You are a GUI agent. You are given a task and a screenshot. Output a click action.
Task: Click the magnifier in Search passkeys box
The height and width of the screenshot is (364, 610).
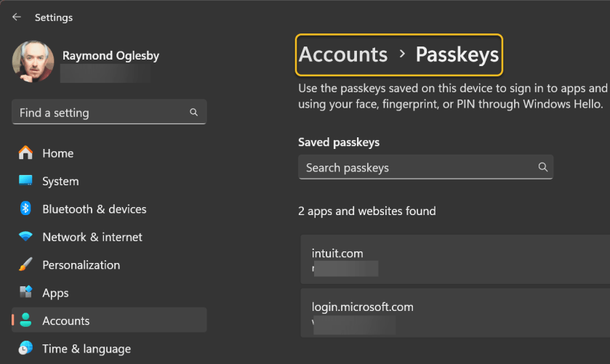(x=542, y=167)
